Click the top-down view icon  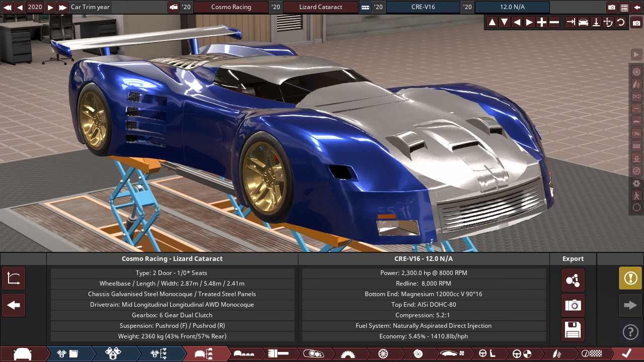point(596,22)
